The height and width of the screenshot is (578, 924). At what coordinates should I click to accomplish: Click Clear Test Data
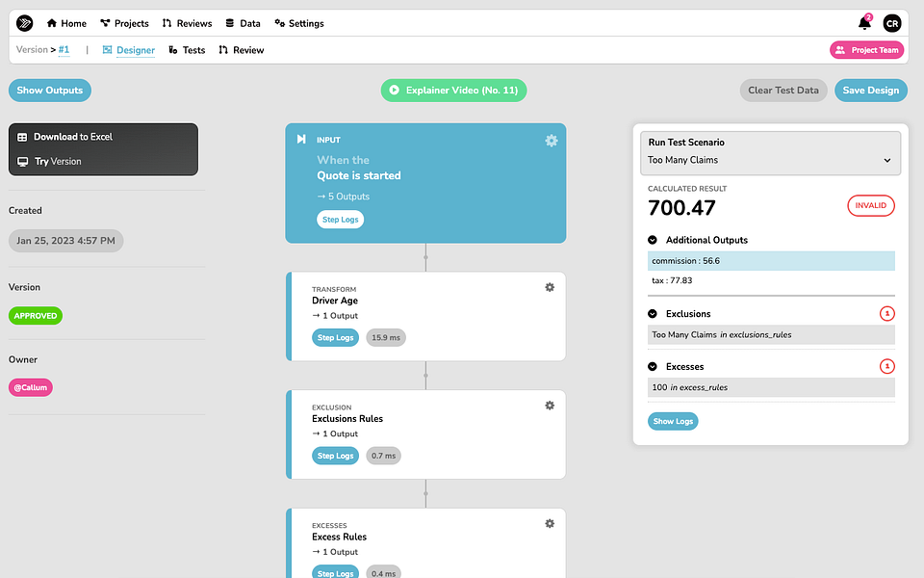tap(783, 91)
